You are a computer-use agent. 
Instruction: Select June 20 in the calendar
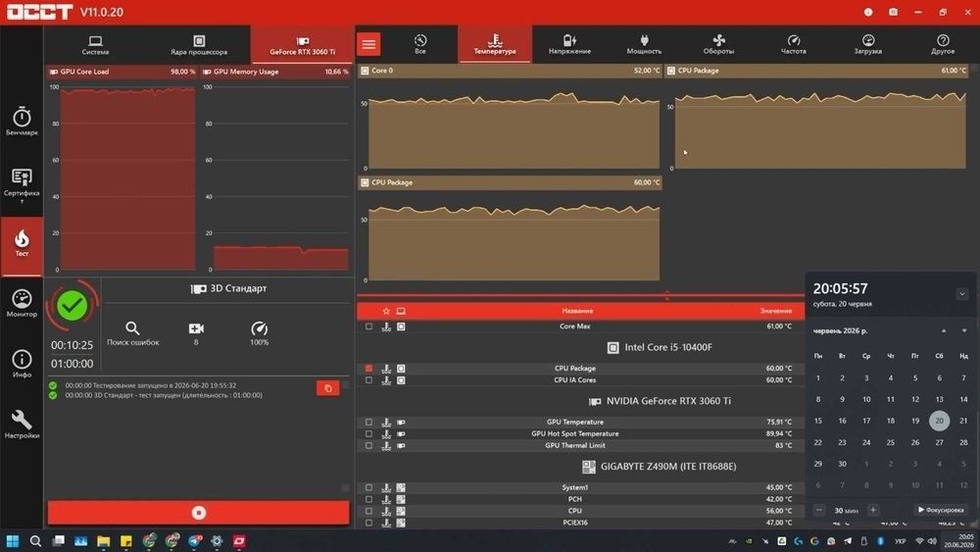[940, 421]
